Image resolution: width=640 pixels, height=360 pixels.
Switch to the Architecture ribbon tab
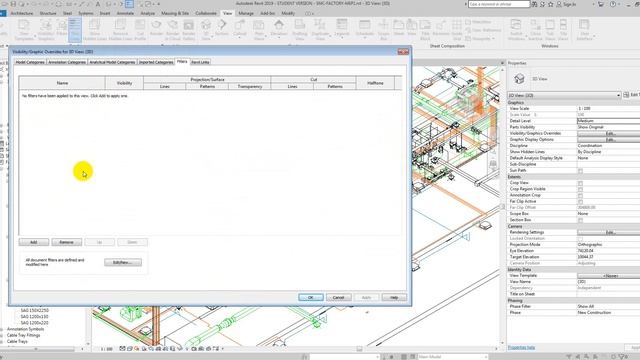point(22,13)
